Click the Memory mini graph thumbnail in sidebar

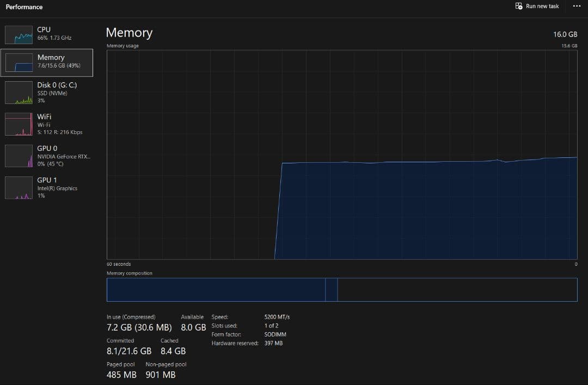[x=19, y=63]
